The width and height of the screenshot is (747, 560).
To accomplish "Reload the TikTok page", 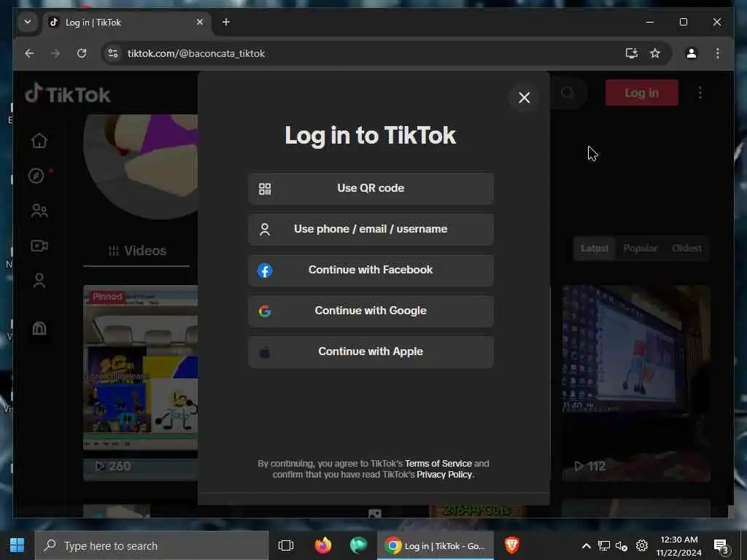I will 82,53.
